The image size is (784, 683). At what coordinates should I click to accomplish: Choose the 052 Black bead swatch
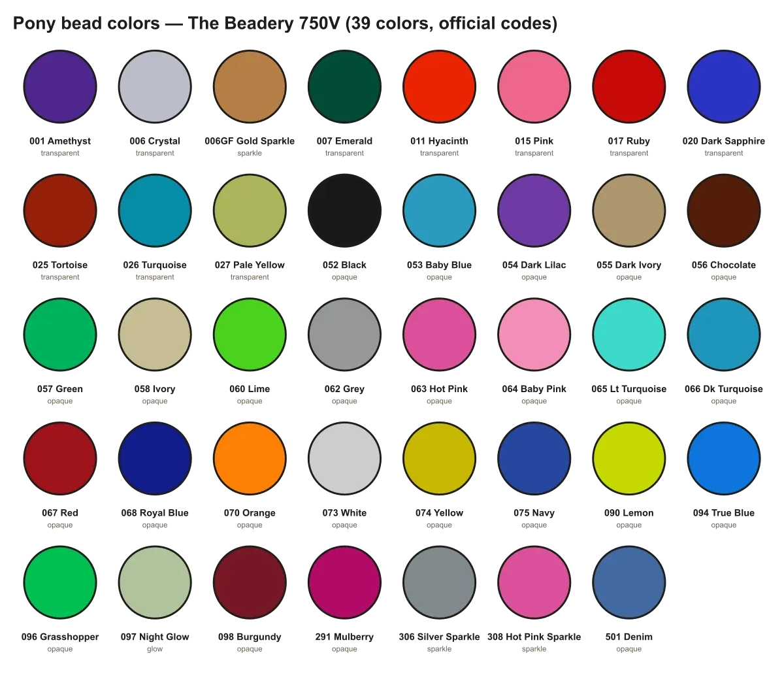(344, 211)
